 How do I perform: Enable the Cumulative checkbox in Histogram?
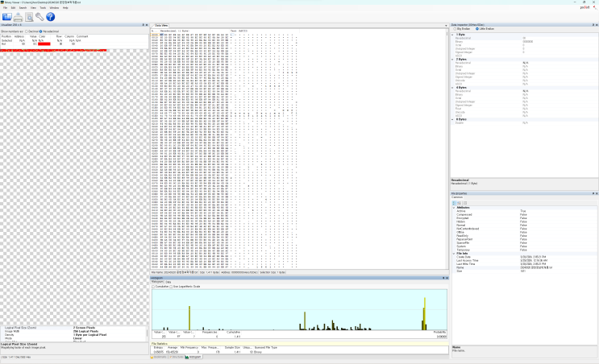pyautogui.click(x=153, y=287)
